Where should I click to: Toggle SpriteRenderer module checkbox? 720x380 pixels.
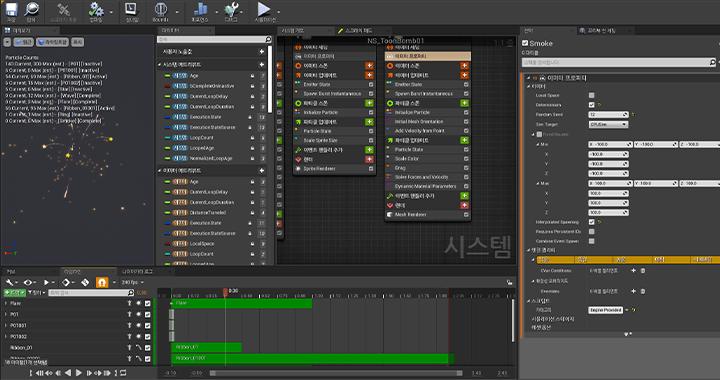pyautogui.click(x=371, y=168)
